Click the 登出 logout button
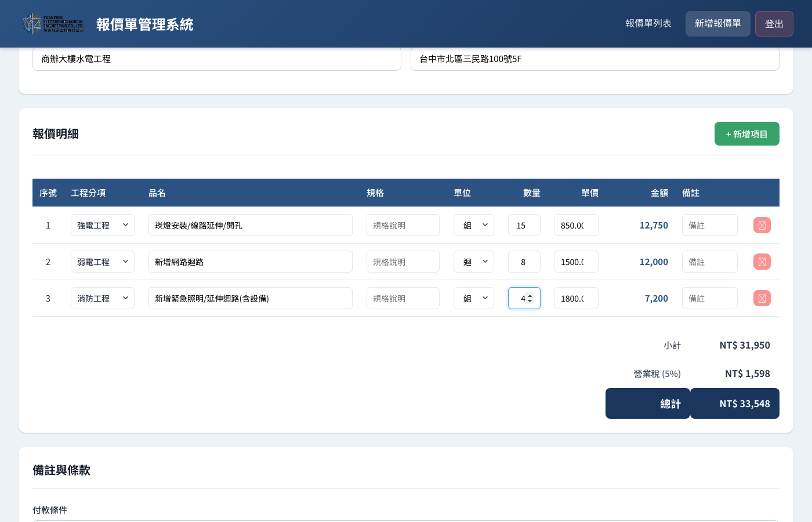The height and width of the screenshot is (522, 812). tap(774, 24)
